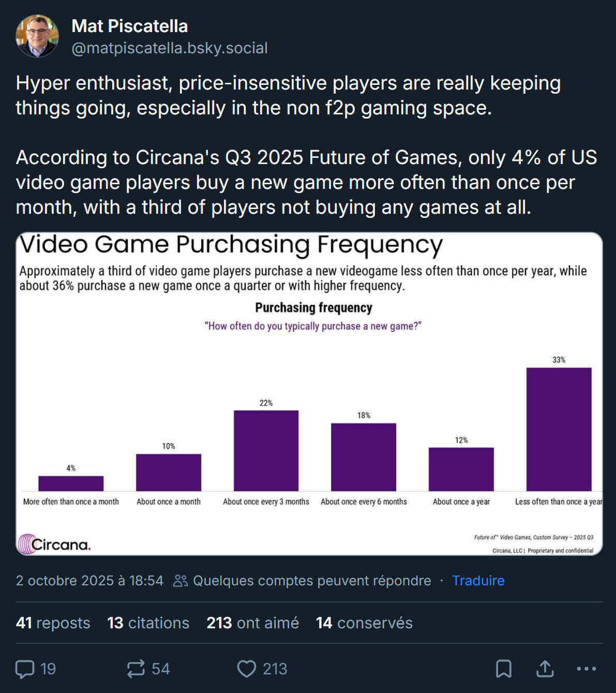Open the repost arrows menu

tap(136, 669)
